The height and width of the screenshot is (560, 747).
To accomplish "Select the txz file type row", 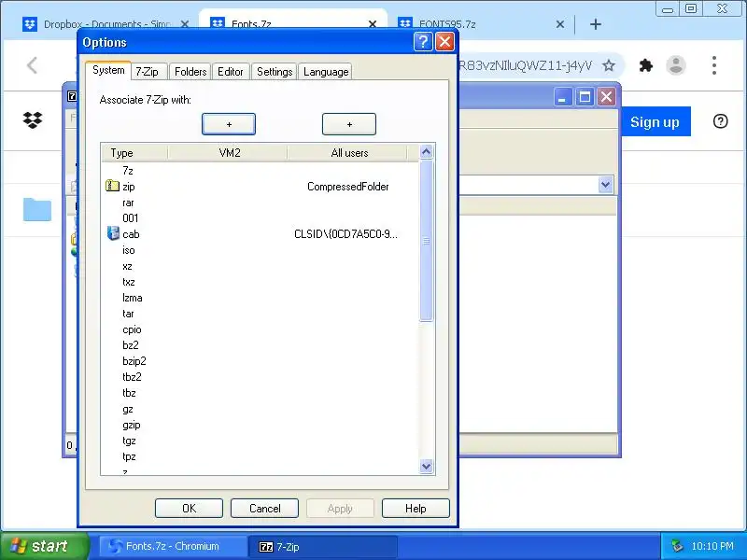I will point(261,282).
